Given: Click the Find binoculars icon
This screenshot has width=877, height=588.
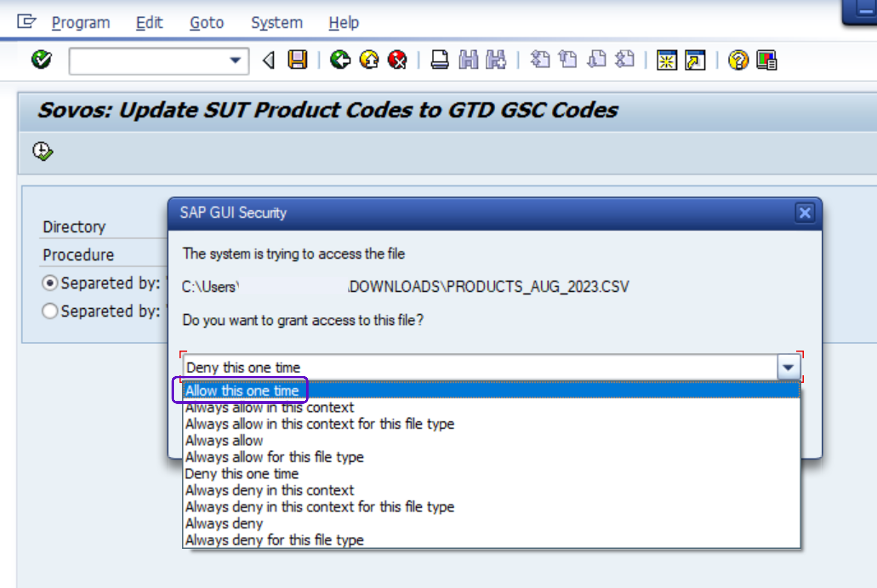Looking at the screenshot, I should 468,60.
